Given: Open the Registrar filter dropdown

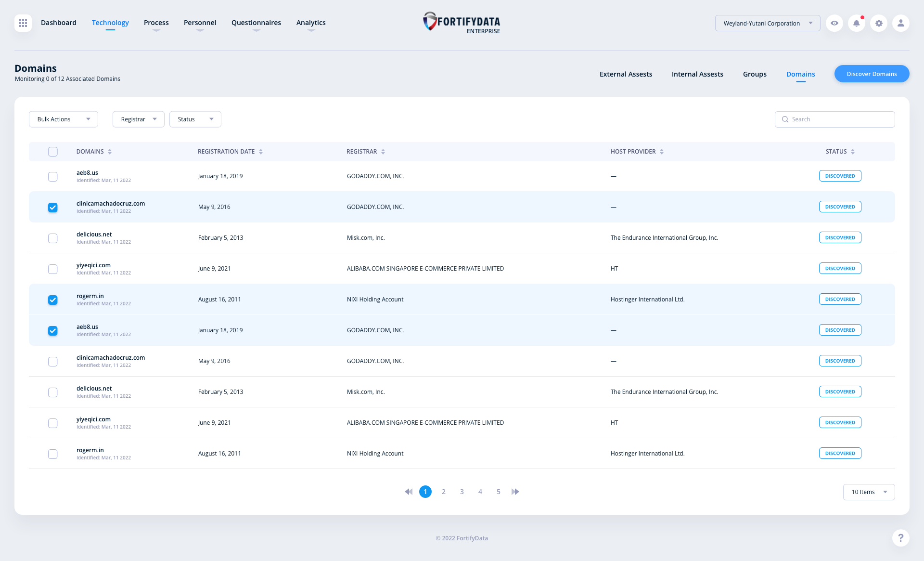Looking at the screenshot, I should tap(139, 119).
